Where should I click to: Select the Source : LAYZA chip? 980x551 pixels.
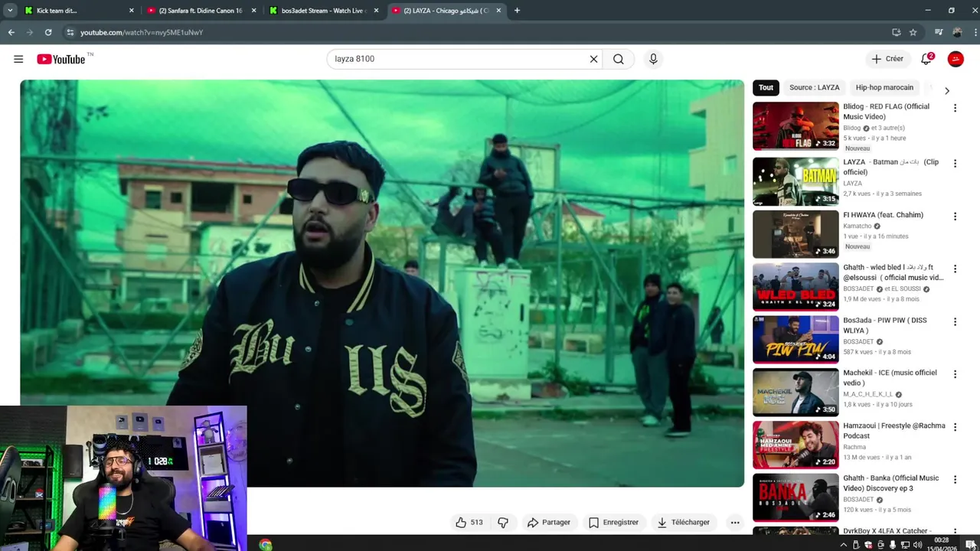coord(815,87)
